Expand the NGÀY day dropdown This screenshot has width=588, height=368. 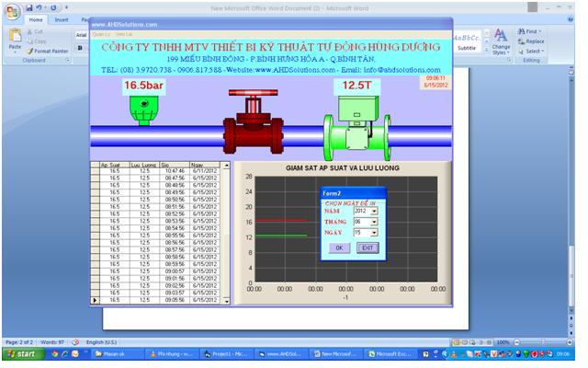(374, 233)
